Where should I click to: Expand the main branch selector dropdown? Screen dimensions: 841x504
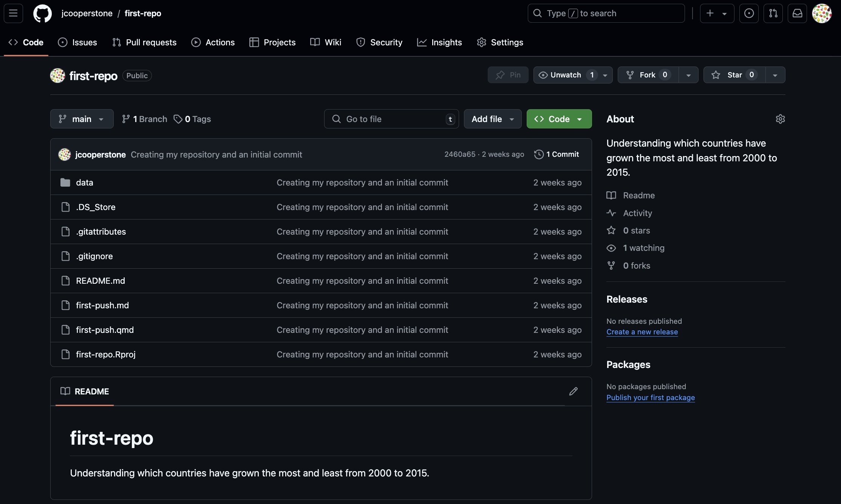82,119
